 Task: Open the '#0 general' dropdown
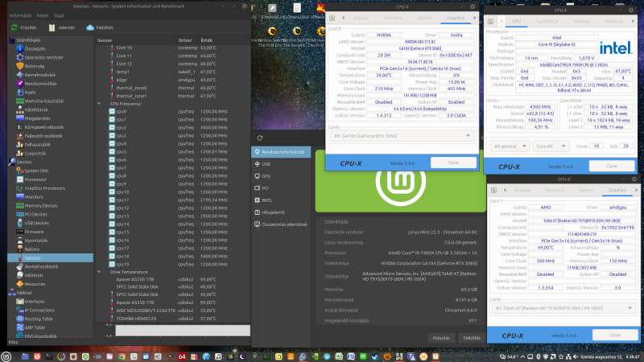(x=510, y=146)
